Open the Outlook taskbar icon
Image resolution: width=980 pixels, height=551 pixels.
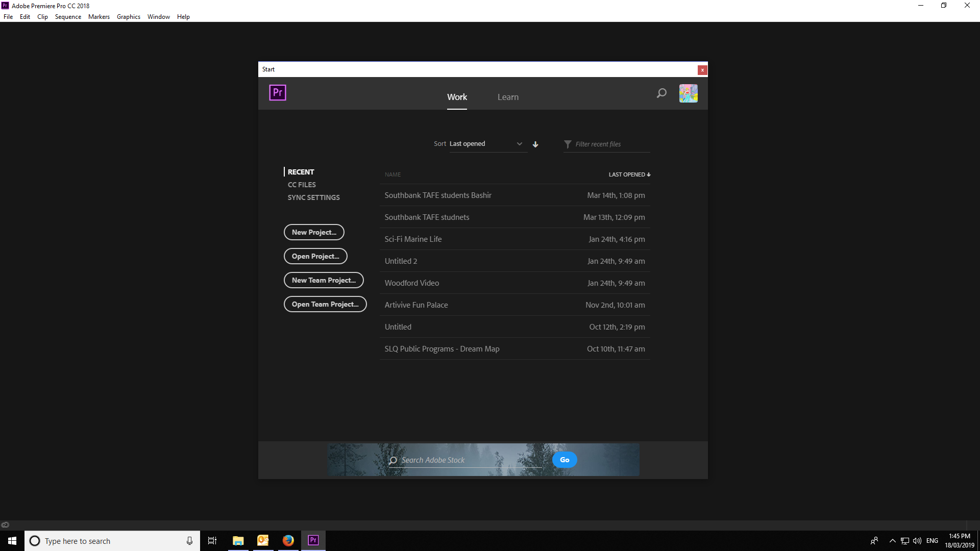click(263, 541)
